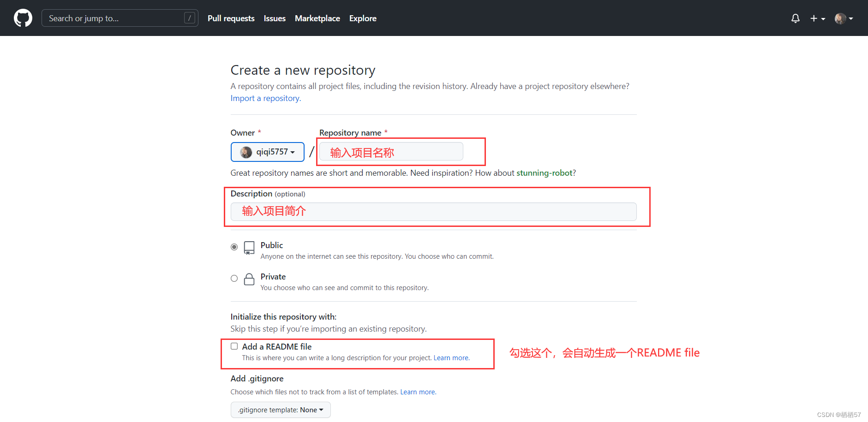The width and height of the screenshot is (868, 422).
Task: Click the Add .gitignore heading
Action: (257, 379)
